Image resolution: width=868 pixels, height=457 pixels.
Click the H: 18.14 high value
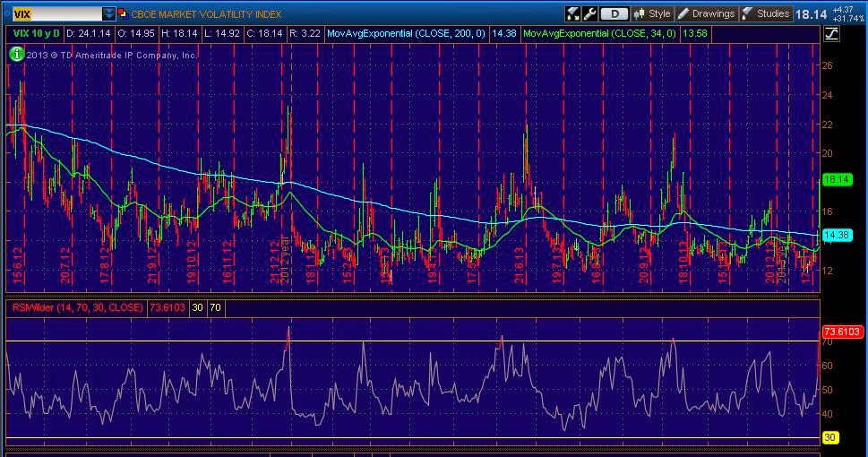point(179,33)
